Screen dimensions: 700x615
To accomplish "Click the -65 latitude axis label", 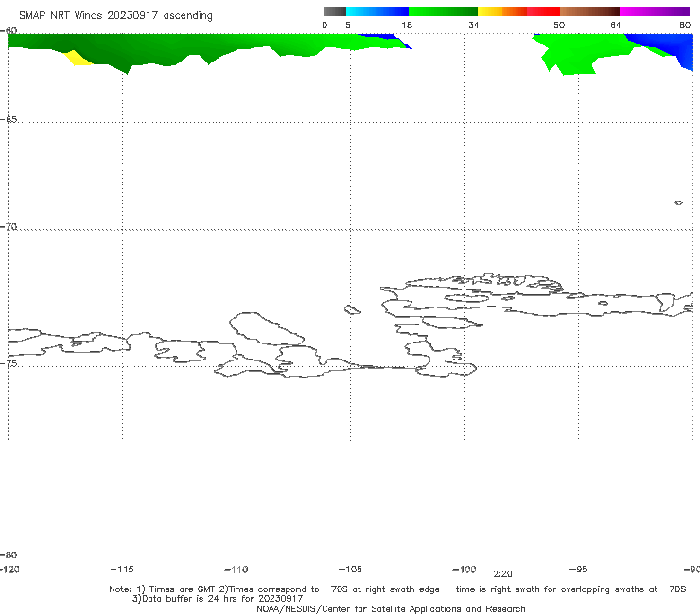I will (x=9, y=120).
